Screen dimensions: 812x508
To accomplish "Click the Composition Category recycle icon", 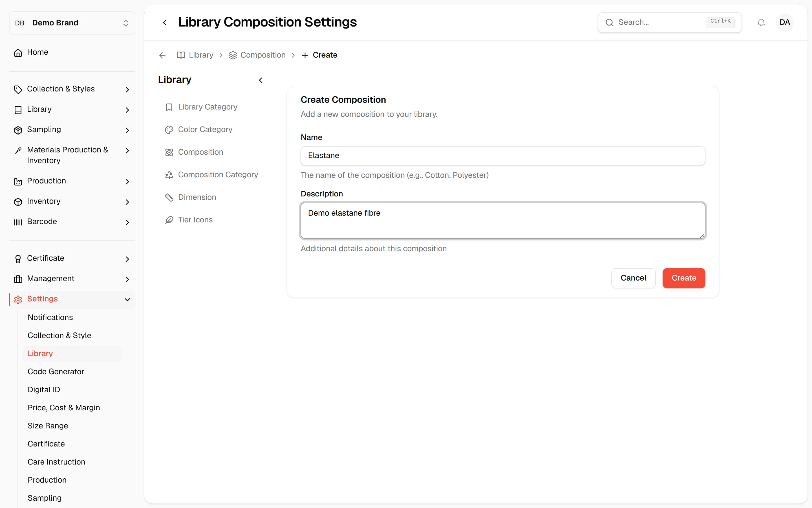I will tap(169, 175).
